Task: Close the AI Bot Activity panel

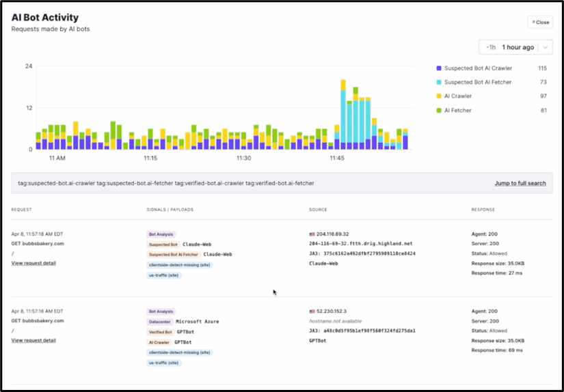Action: click(539, 22)
